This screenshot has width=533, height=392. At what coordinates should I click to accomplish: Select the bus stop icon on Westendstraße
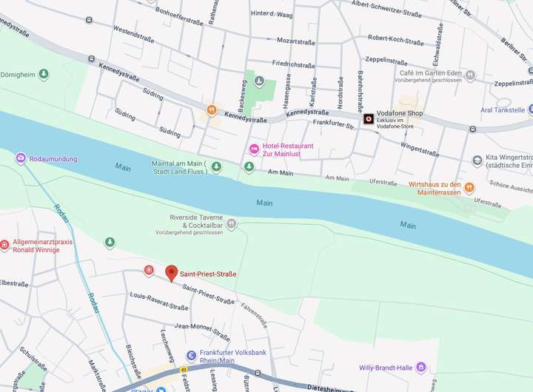[89, 20]
